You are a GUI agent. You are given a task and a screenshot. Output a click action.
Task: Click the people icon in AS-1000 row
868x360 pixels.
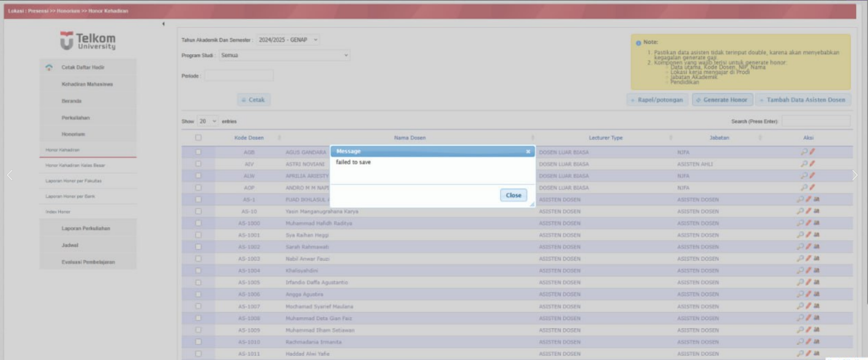tap(817, 223)
